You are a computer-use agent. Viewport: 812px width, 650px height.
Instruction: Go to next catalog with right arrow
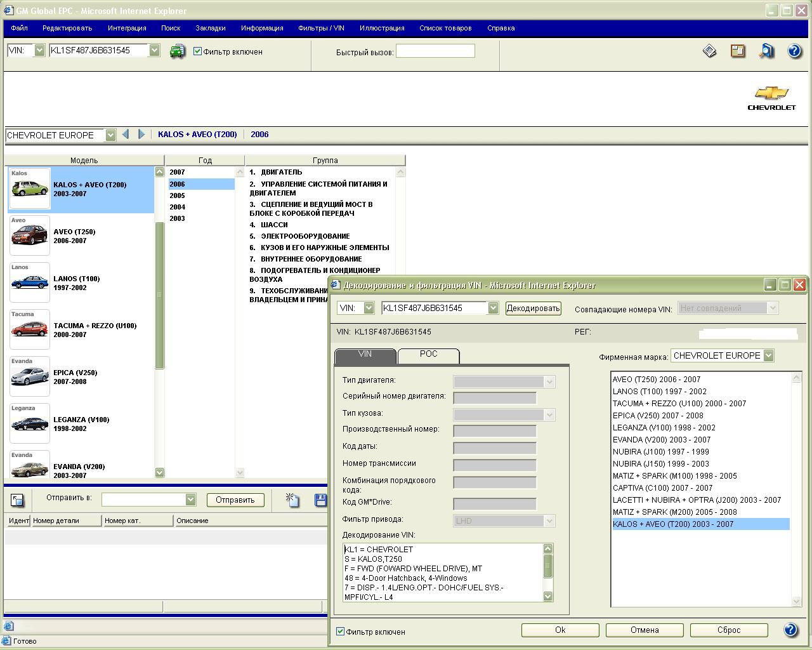(141, 134)
